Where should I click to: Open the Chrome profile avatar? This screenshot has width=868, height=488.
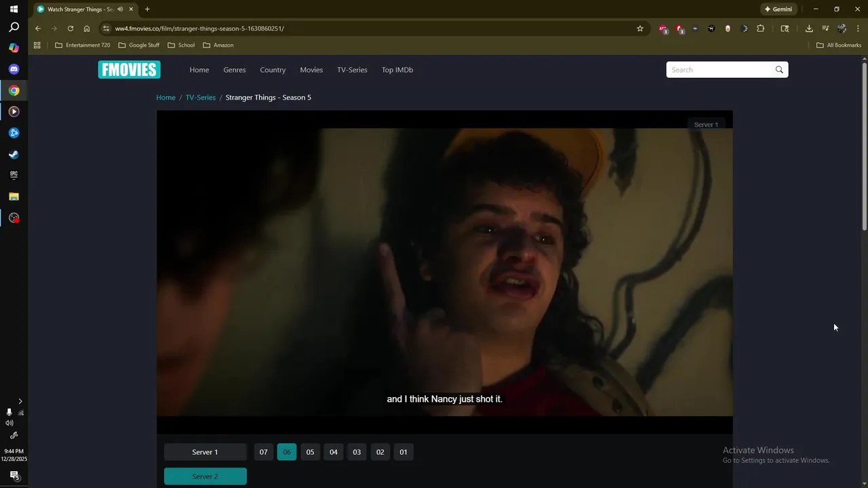pos(842,28)
